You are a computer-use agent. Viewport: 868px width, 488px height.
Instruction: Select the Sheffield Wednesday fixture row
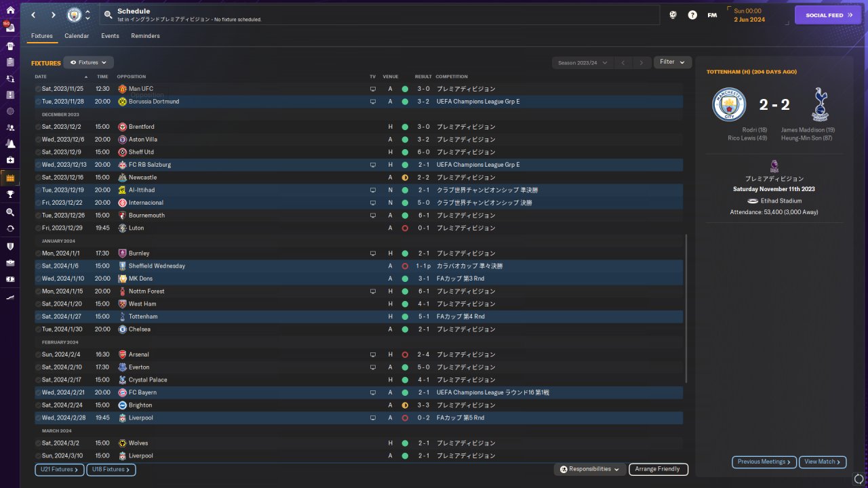point(358,266)
